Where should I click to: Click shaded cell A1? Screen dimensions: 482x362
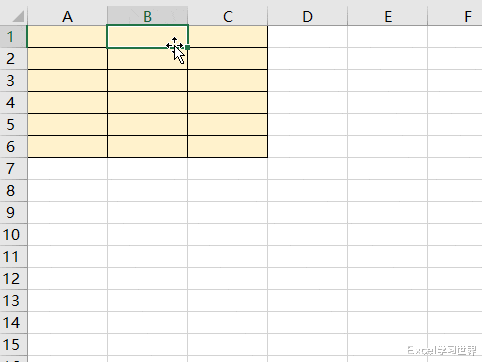67,37
